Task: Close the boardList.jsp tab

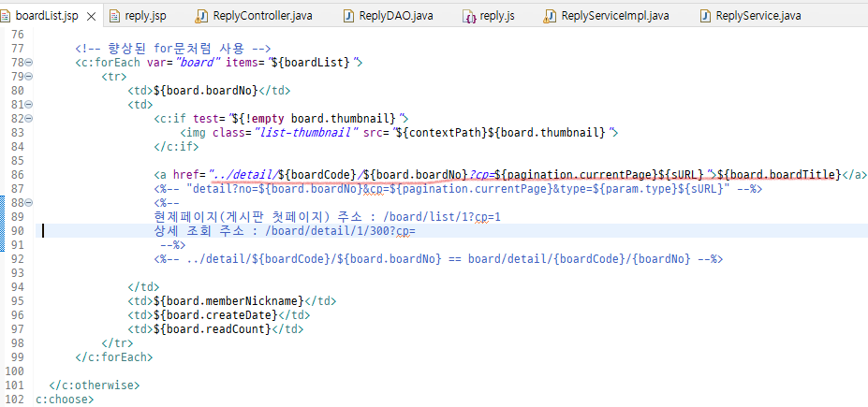Action: point(92,16)
